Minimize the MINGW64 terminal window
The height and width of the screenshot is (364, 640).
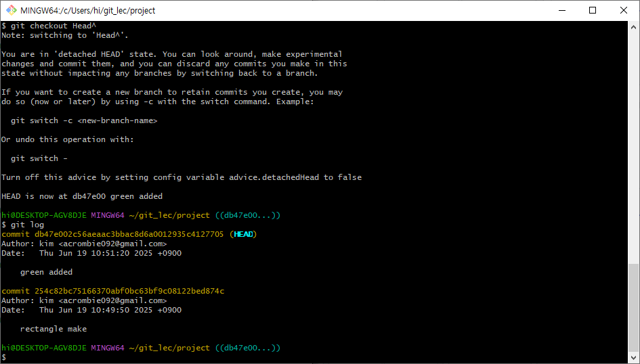[x=561, y=10]
